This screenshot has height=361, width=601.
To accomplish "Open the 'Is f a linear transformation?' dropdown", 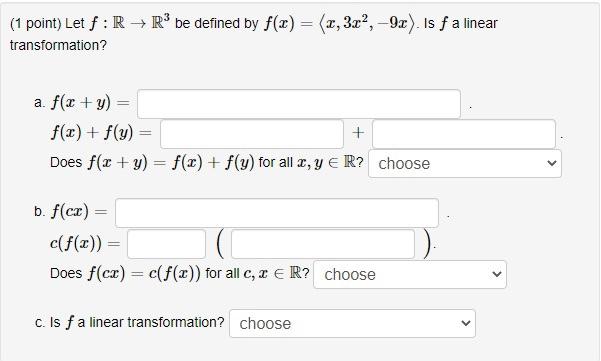I will 352,323.
